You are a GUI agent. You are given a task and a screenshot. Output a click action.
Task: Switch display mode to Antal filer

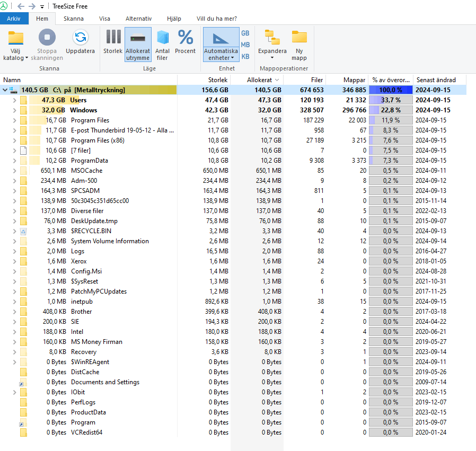click(162, 45)
